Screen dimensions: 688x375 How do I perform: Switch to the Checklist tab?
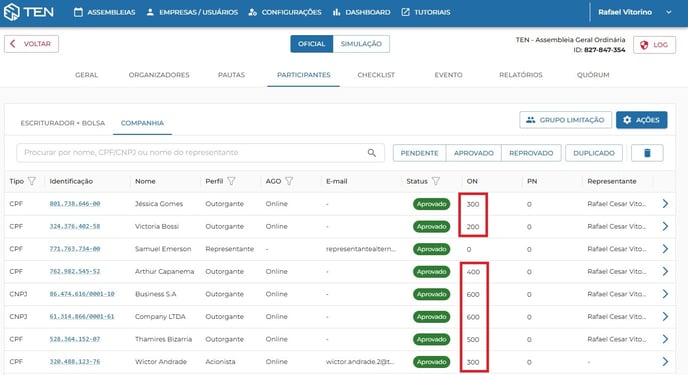coord(376,75)
